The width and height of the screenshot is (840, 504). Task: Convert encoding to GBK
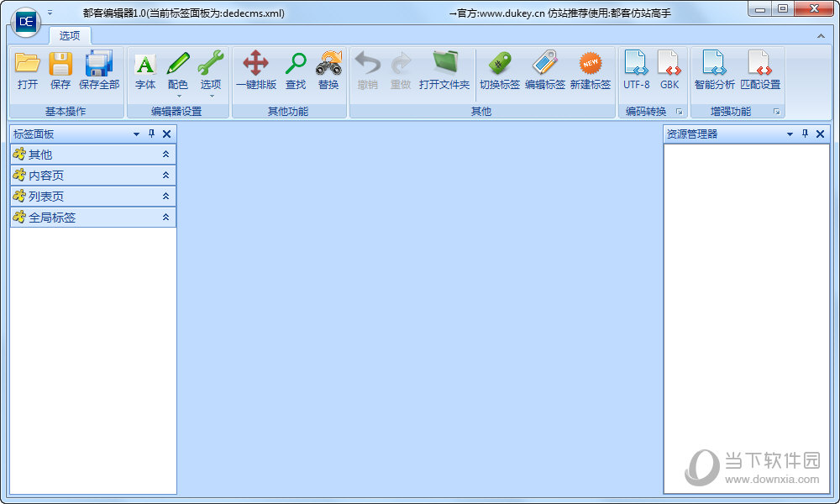pyautogui.click(x=669, y=71)
